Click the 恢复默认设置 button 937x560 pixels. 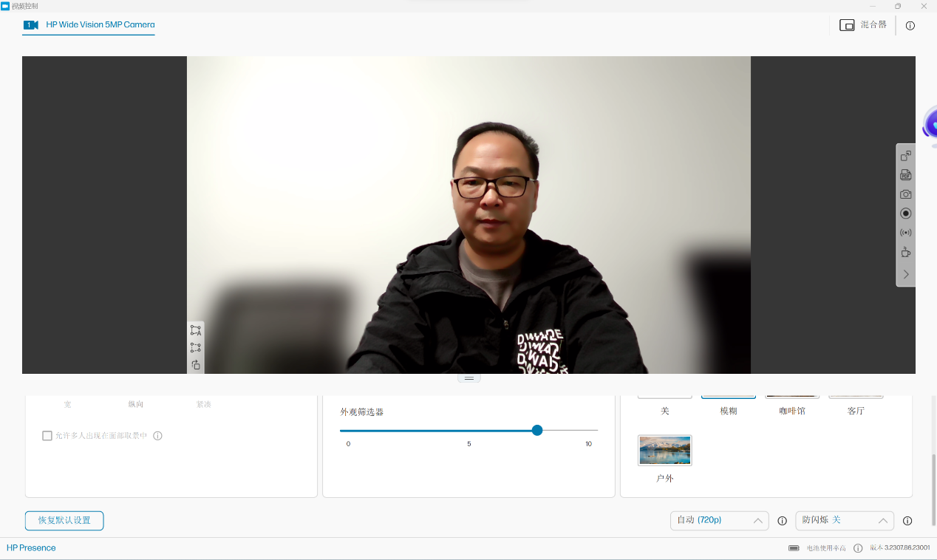click(x=64, y=520)
